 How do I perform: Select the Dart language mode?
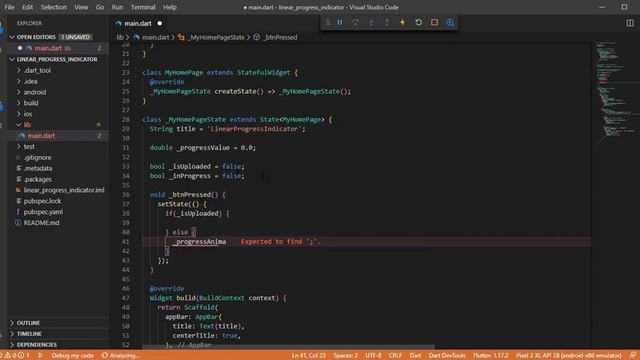coord(416,356)
